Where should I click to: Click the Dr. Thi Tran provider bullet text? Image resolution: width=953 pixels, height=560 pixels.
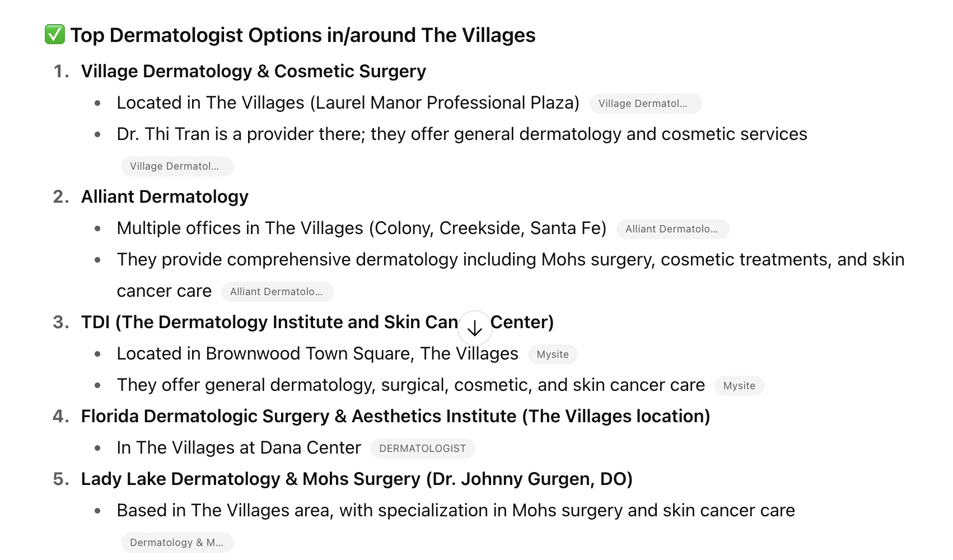point(462,134)
